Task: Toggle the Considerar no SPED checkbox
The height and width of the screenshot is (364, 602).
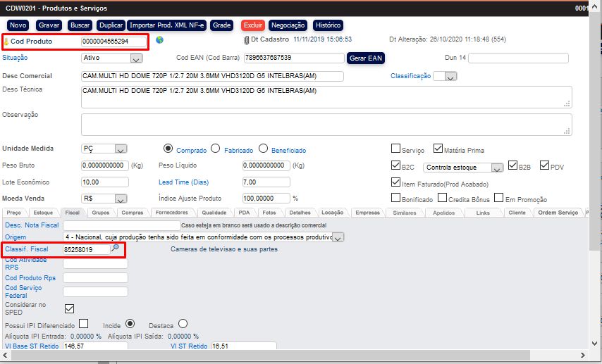Action: tap(69, 308)
